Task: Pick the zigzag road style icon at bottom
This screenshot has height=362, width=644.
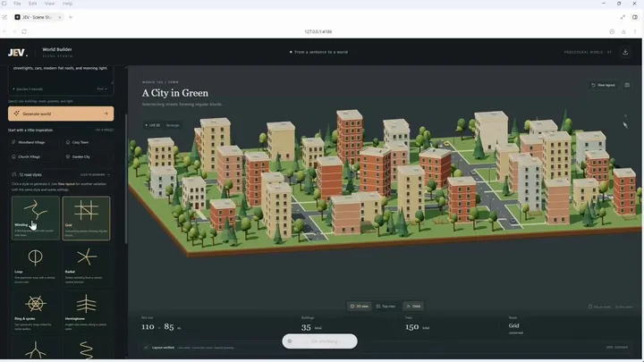Action: [x=86, y=349]
